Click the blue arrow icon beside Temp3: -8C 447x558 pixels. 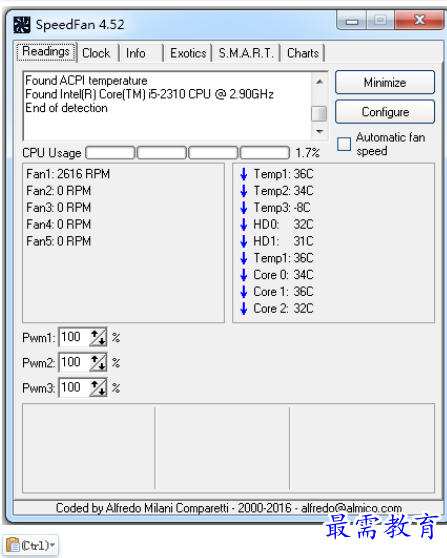point(244,208)
